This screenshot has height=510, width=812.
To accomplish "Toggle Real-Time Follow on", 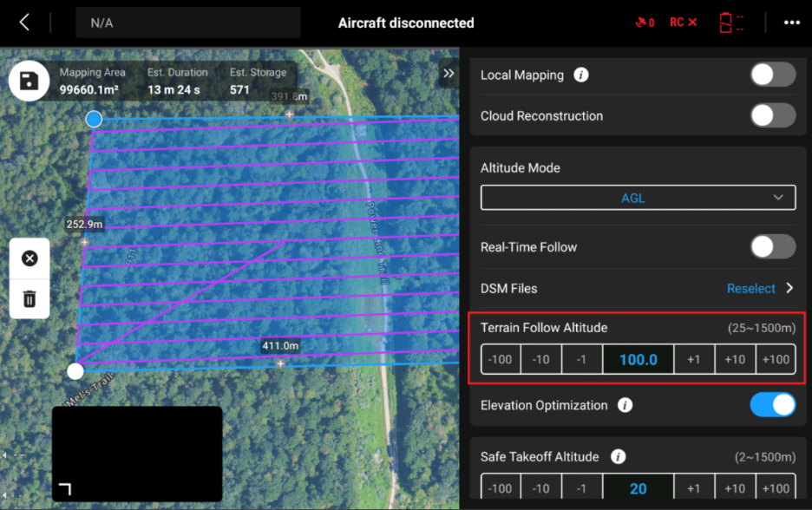I will point(772,247).
